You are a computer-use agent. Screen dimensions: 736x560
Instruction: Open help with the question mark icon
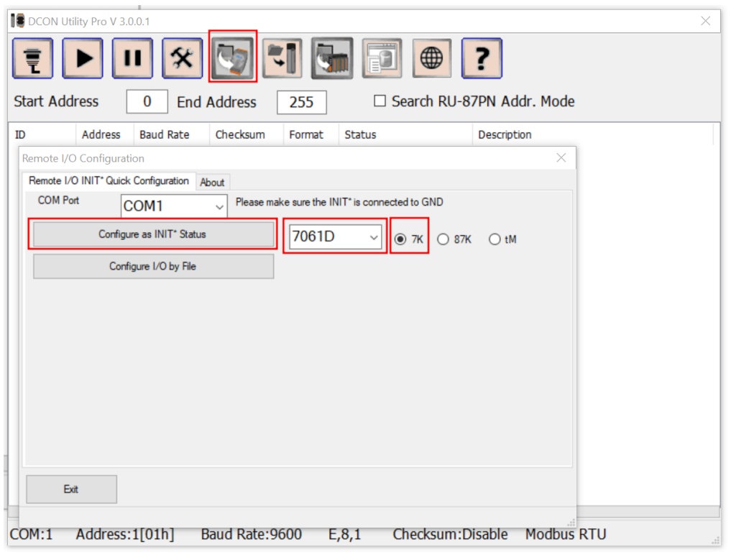tap(482, 58)
